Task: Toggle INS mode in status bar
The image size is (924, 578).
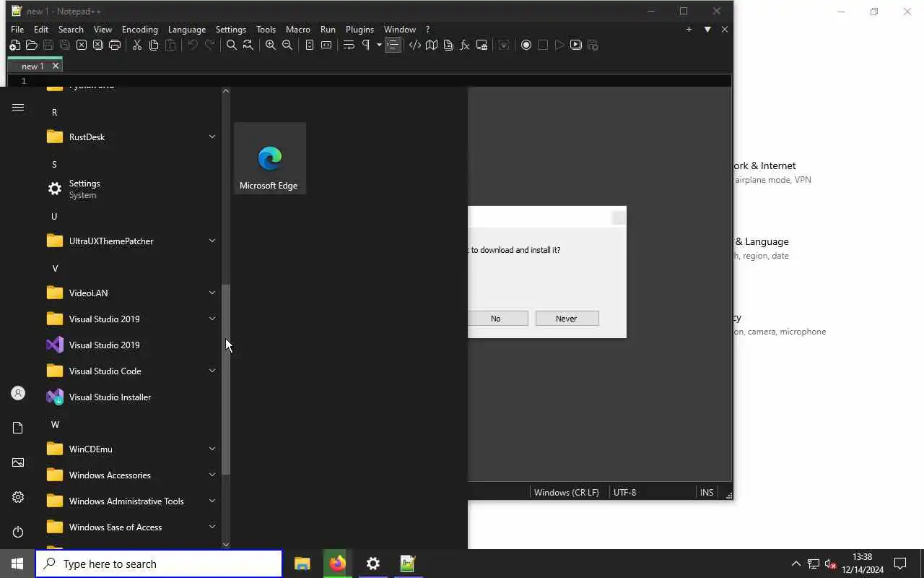Action: (x=707, y=492)
